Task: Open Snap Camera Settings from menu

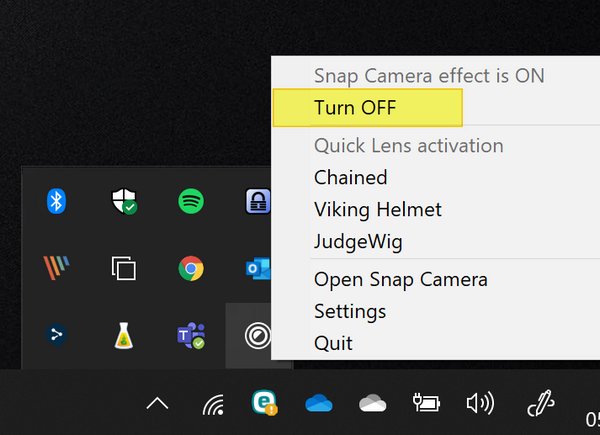Action: point(350,311)
